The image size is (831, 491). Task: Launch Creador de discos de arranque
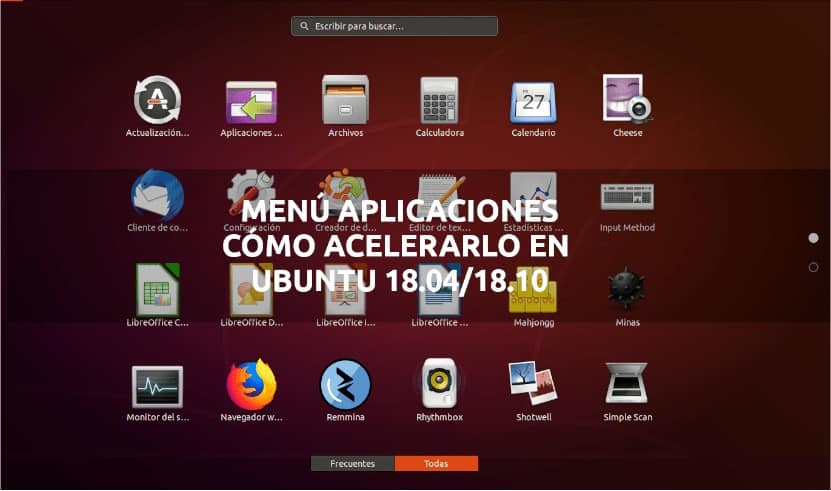tap(345, 192)
